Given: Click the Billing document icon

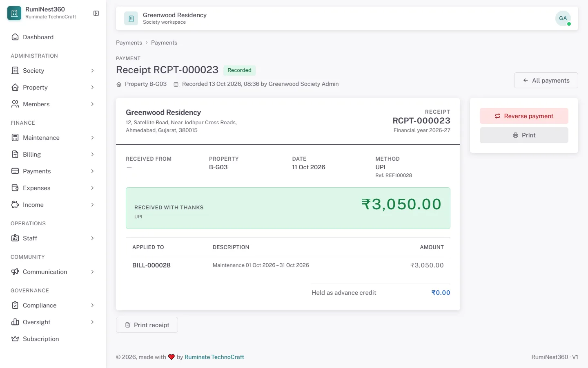Looking at the screenshot, I should (x=15, y=155).
